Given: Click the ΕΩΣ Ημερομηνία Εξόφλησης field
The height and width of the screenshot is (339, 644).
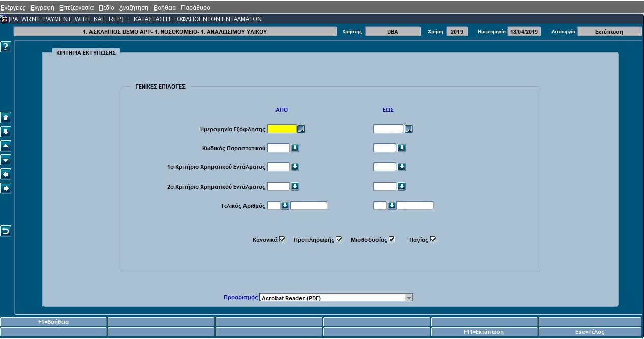Looking at the screenshot, I should coord(388,129).
